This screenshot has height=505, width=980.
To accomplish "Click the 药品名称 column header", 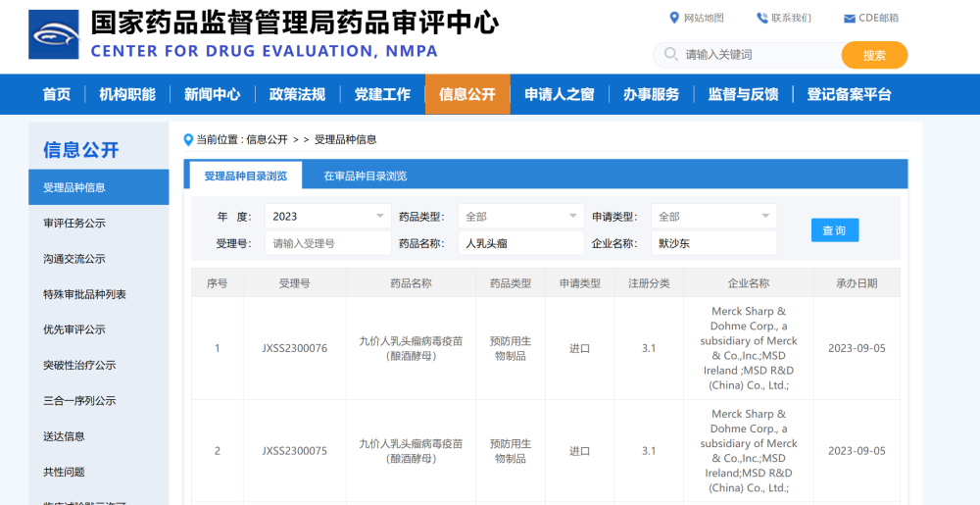I will pos(411,283).
